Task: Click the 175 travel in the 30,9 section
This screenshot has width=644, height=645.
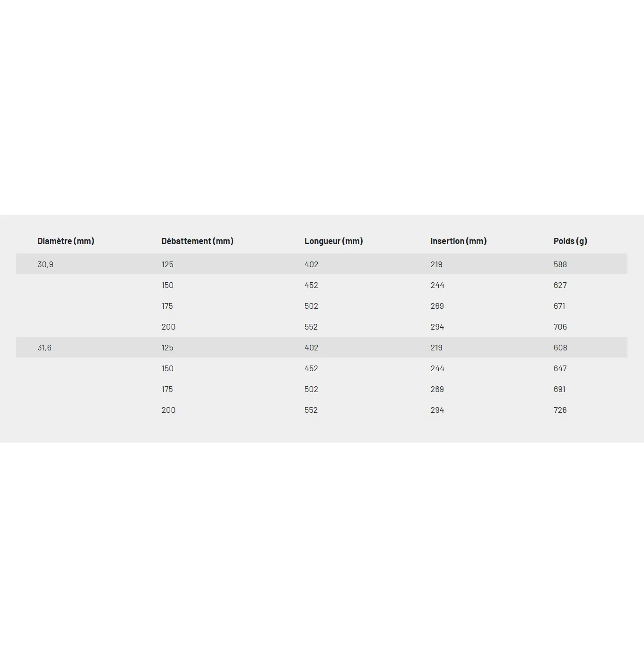Action: point(167,306)
